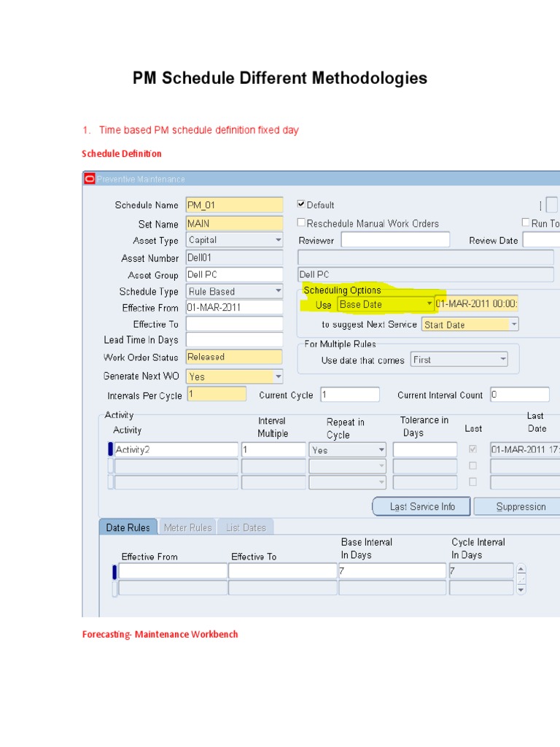Enable Reschedule Manual Work Orders checkbox
560x747 pixels.
(x=301, y=222)
